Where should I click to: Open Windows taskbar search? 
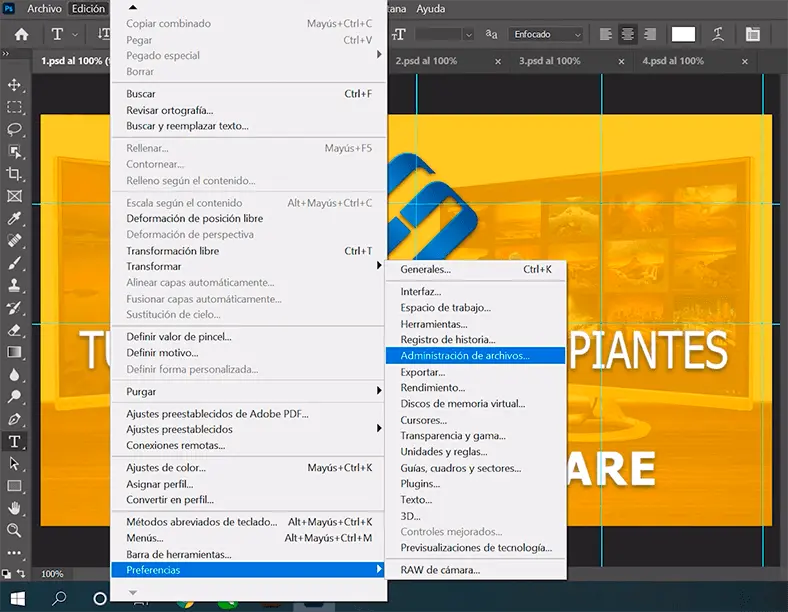[59, 598]
